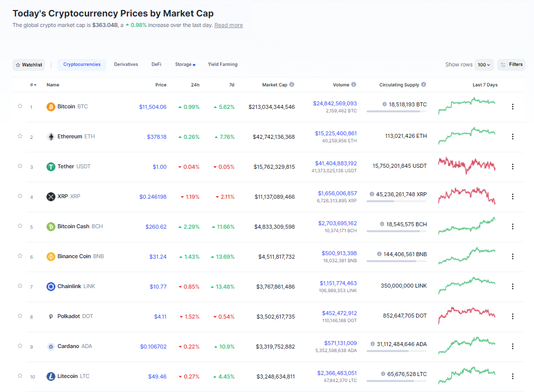The width and height of the screenshot is (534, 392).
Task: Click Cardano circulating supply progress bar
Action: [x=397, y=351]
